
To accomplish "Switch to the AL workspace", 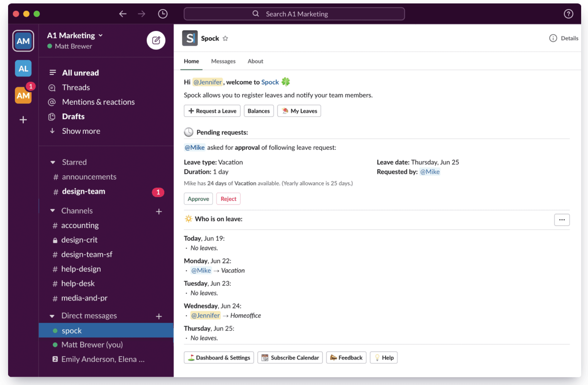I will click(x=23, y=69).
